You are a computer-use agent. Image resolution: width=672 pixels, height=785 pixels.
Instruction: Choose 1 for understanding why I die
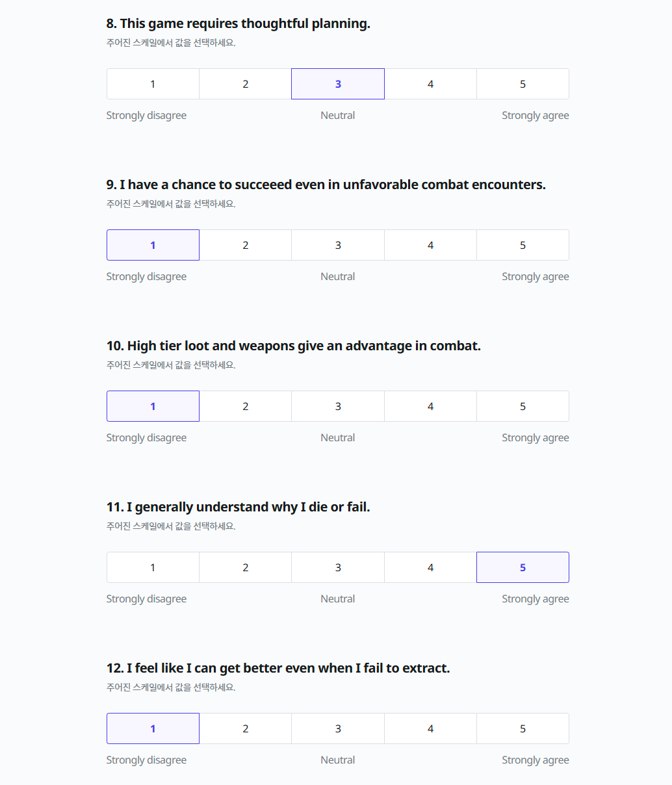(153, 567)
